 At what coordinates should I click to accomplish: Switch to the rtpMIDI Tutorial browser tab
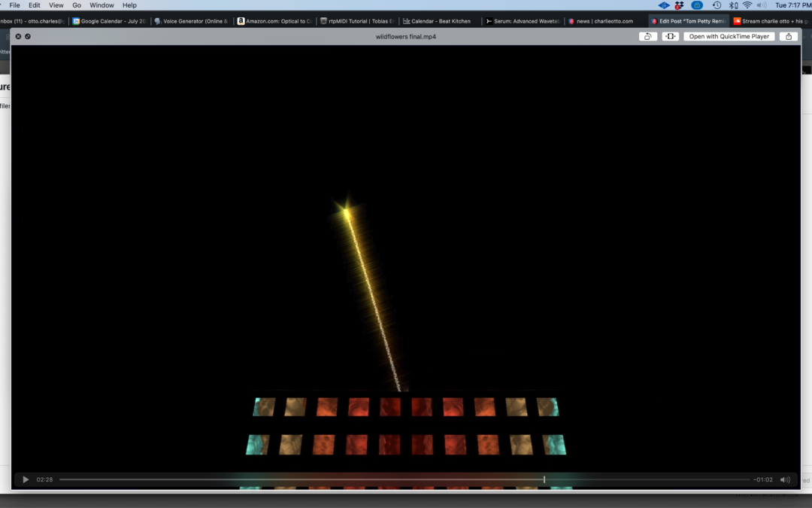[x=357, y=21]
